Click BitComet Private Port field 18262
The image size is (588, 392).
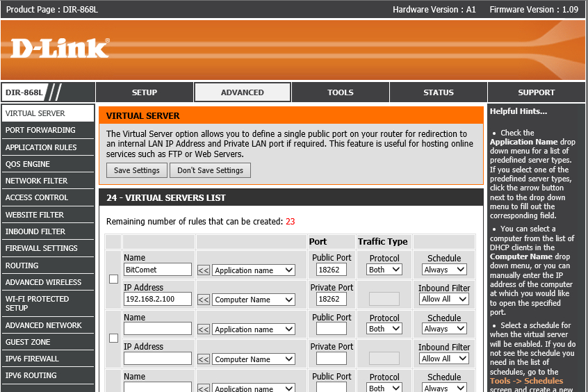point(331,299)
